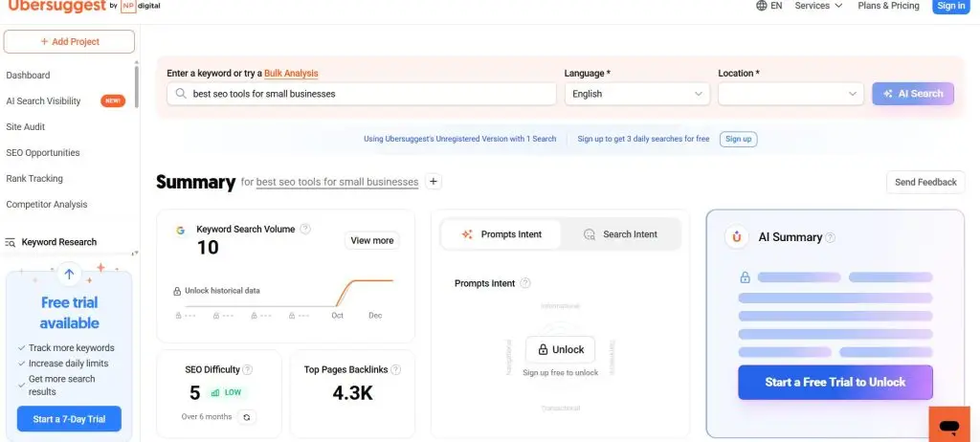Click the lock icon in AI Summary
Screen dimensions: 980x442
[745, 276]
